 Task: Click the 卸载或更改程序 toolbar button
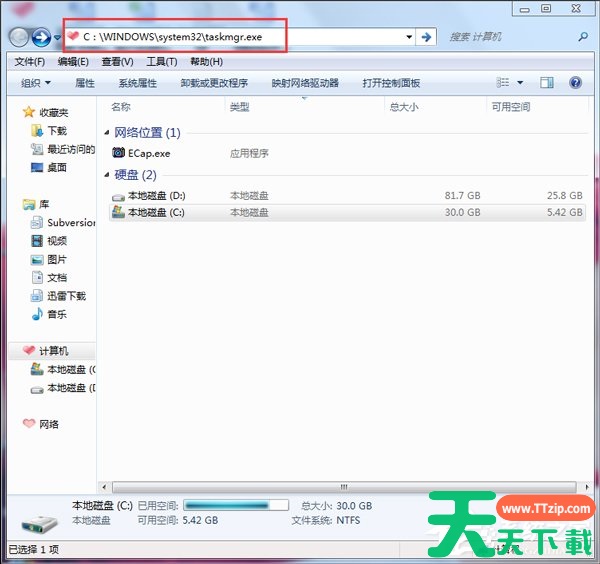pos(214,83)
